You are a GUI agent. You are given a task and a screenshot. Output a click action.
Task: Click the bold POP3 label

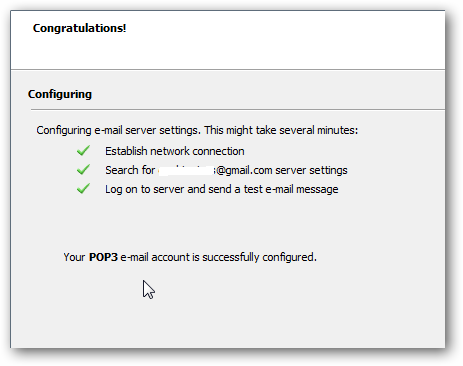[x=103, y=257]
